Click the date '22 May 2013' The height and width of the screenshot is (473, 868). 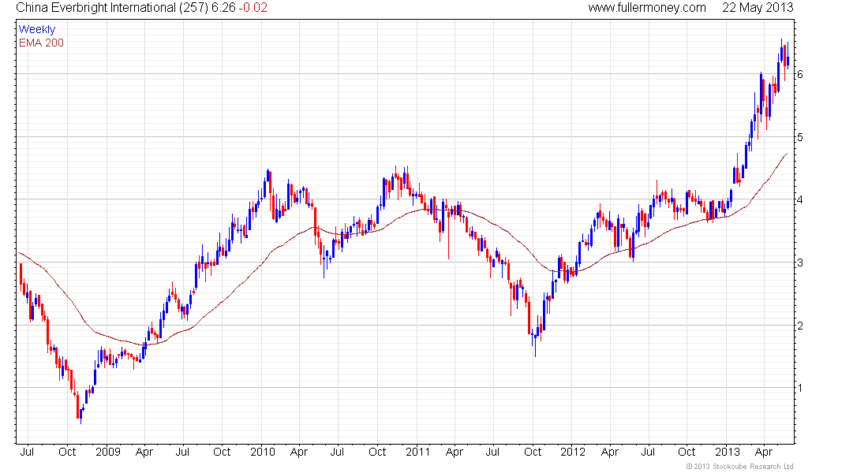click(x=758, y=8)
